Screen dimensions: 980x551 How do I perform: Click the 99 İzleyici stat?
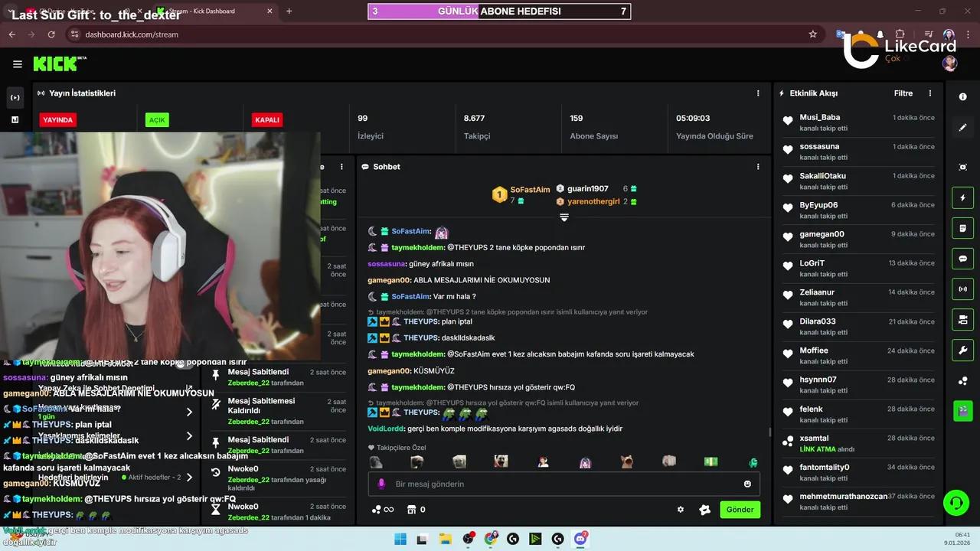(x=371, y=127)
